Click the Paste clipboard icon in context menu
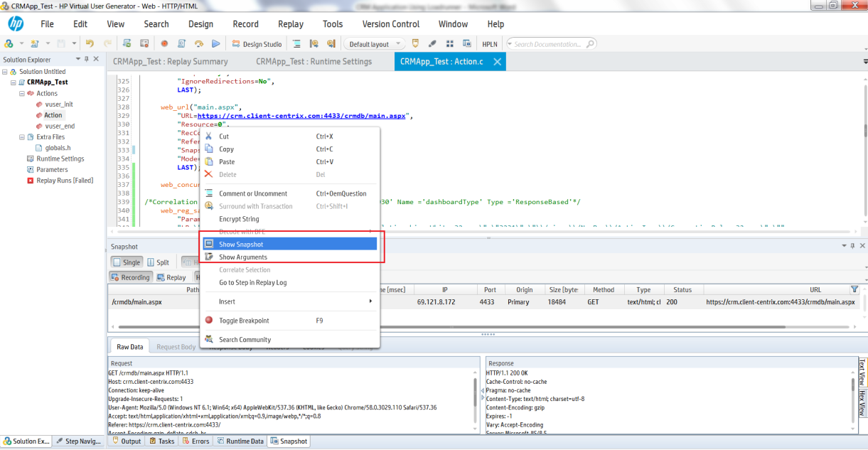The height and width of the screenshot is (450, 868). click(x=209, y=161)
